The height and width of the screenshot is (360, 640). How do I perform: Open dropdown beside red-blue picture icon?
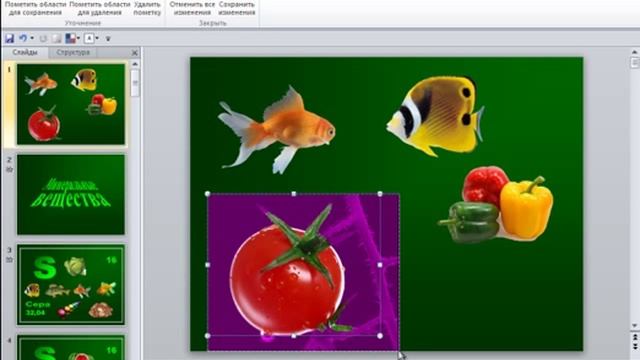click(78, 38)
